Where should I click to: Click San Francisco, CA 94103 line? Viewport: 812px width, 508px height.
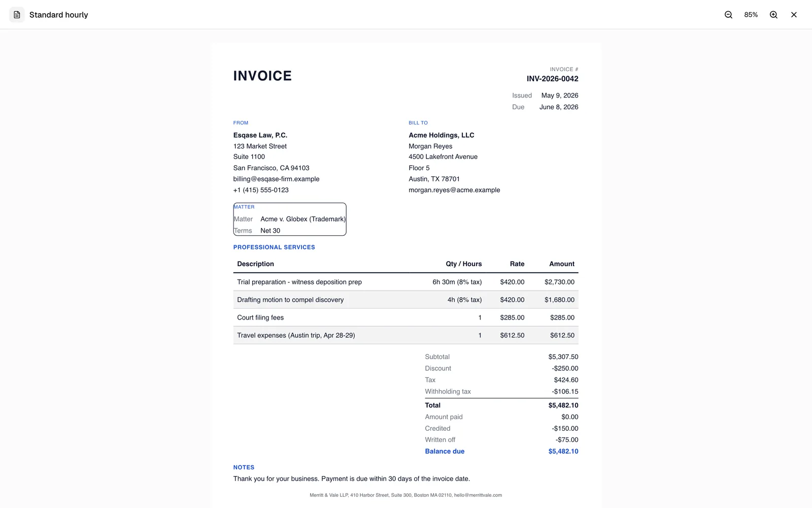[x=271, y=168]
